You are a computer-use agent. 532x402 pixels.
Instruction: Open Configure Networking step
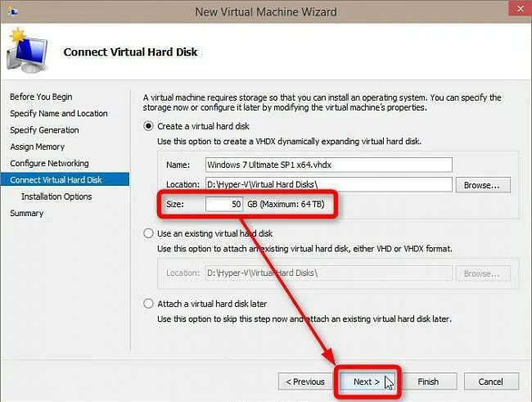pos(49,163)
